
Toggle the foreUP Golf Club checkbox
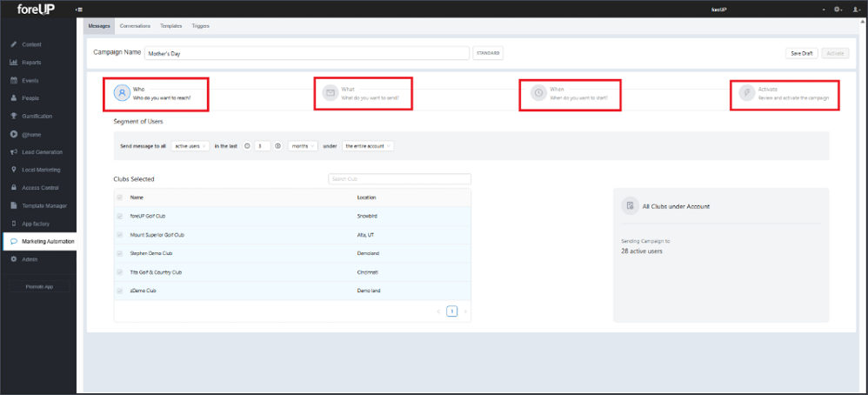(119, 216)
